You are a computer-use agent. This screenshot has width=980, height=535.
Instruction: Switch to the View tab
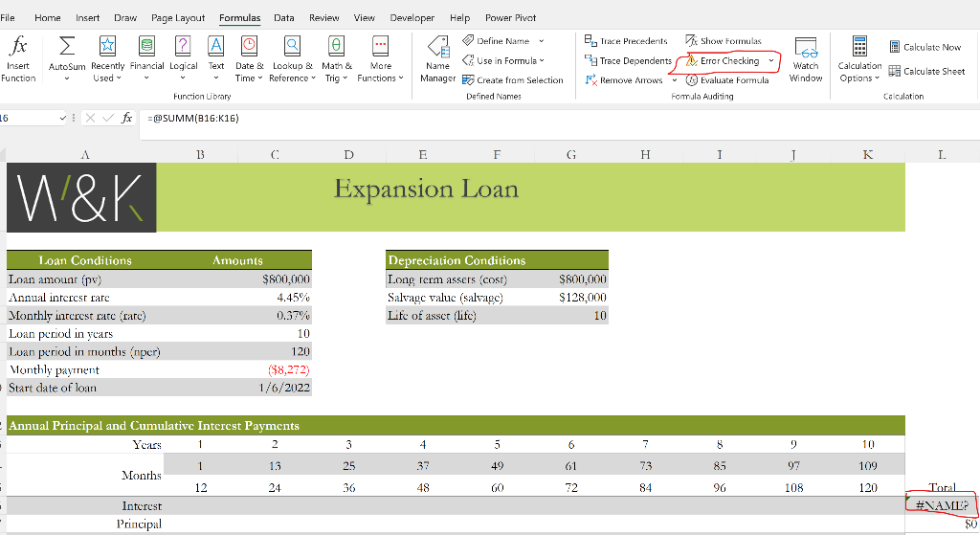(365, 17)
